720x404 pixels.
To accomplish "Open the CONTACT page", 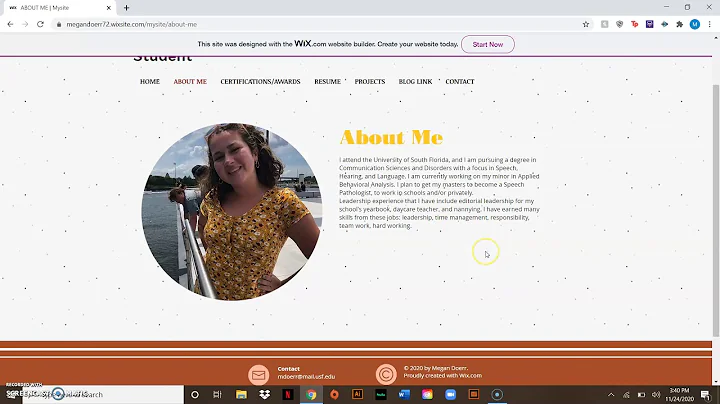I will tap(460, 82).
